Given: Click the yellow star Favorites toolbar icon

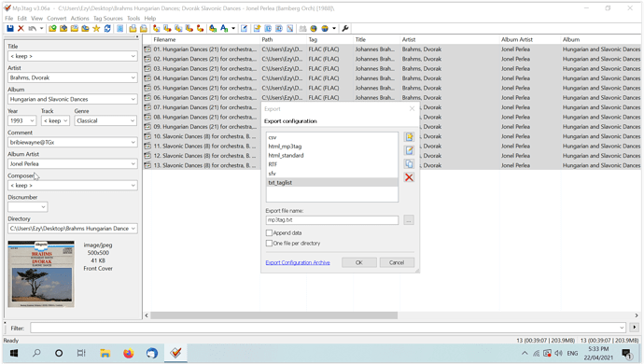Looking at the screenshot, I should point(96,28).
